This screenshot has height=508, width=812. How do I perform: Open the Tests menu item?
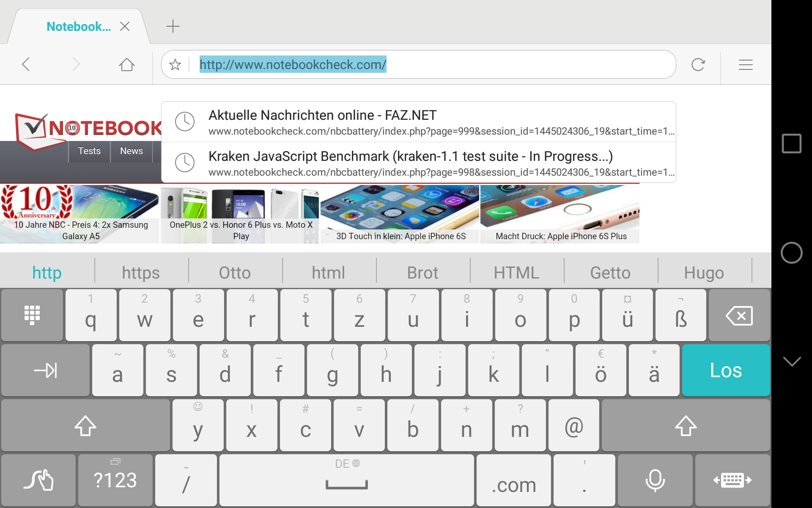[89, 151]
